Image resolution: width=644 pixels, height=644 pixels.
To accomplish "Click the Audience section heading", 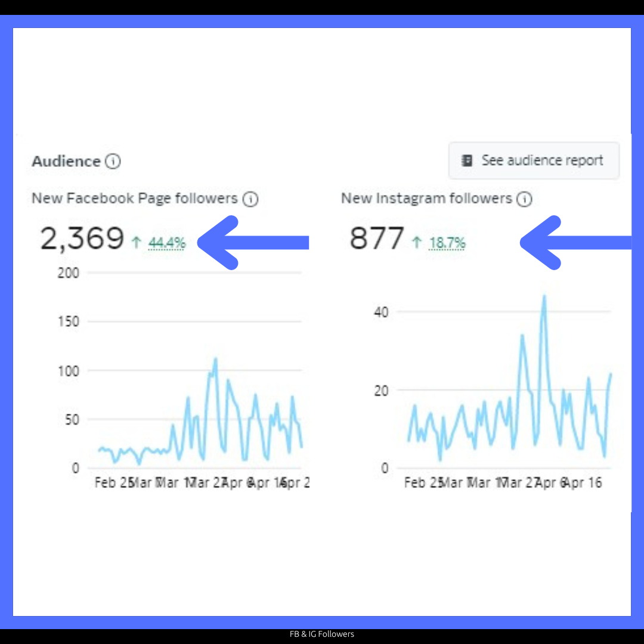I will coord(66,162).
